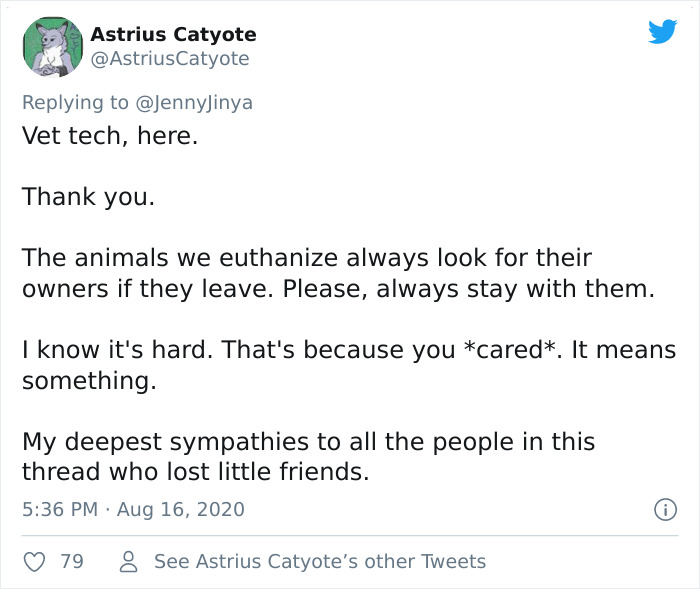Click the 5:36 PM timestamp
The height and width of the screenshot is (589, 700).
[x=60, y=510]
